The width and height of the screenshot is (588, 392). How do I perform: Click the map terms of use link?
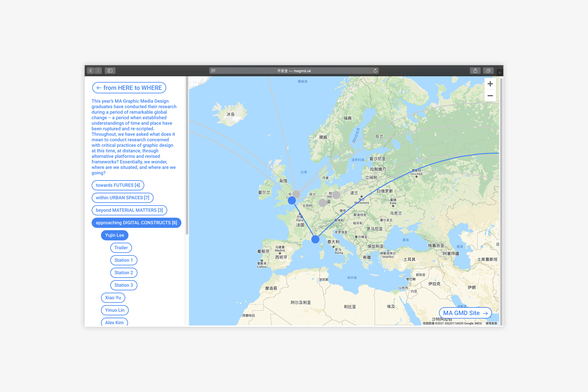(491, 323)
